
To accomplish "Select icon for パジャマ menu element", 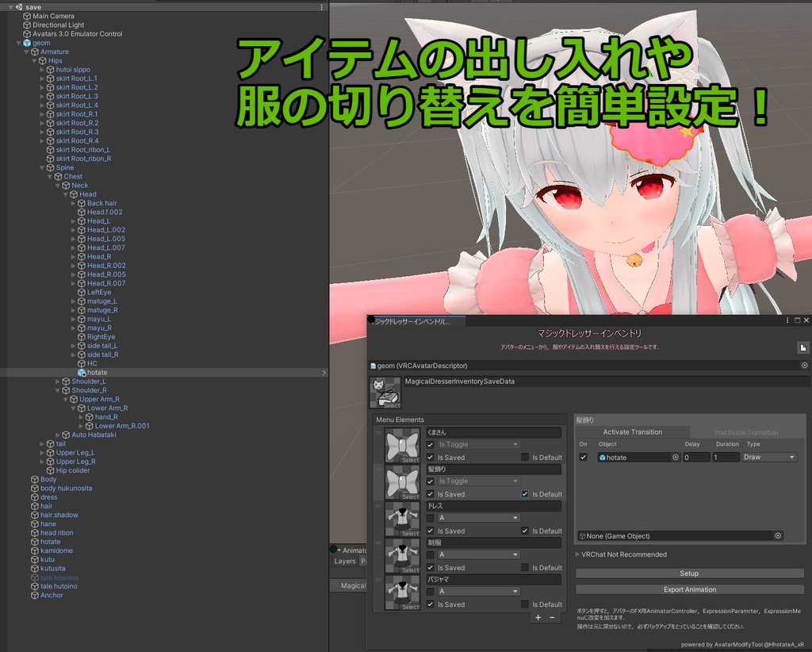I will 402,593.
